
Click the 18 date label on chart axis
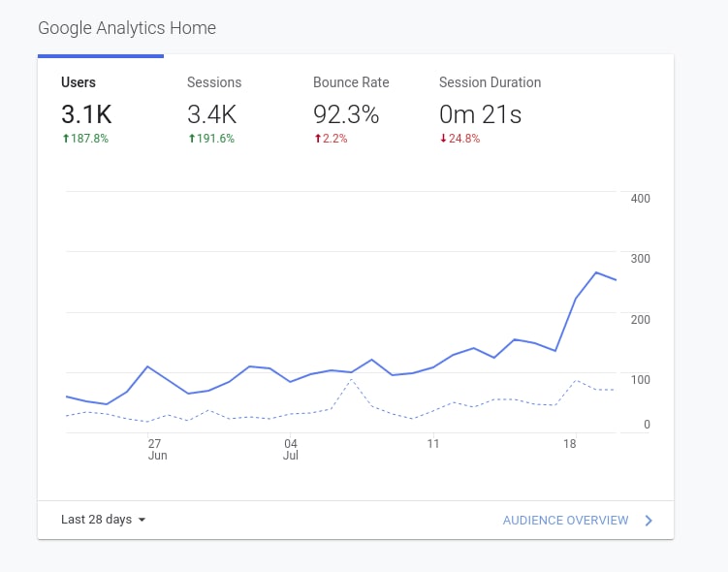(x=570, y=444)
